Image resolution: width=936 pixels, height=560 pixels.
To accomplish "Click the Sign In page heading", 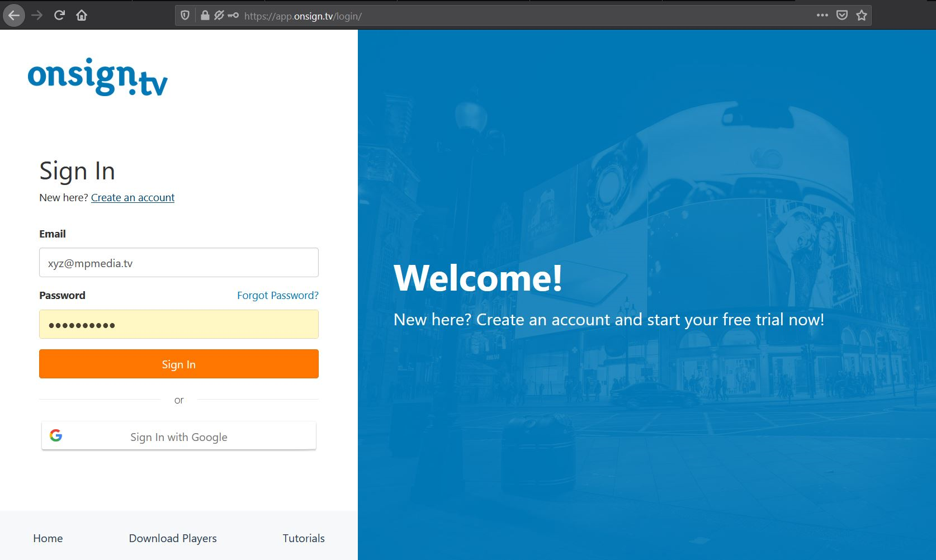I will (x=77, y=171).
